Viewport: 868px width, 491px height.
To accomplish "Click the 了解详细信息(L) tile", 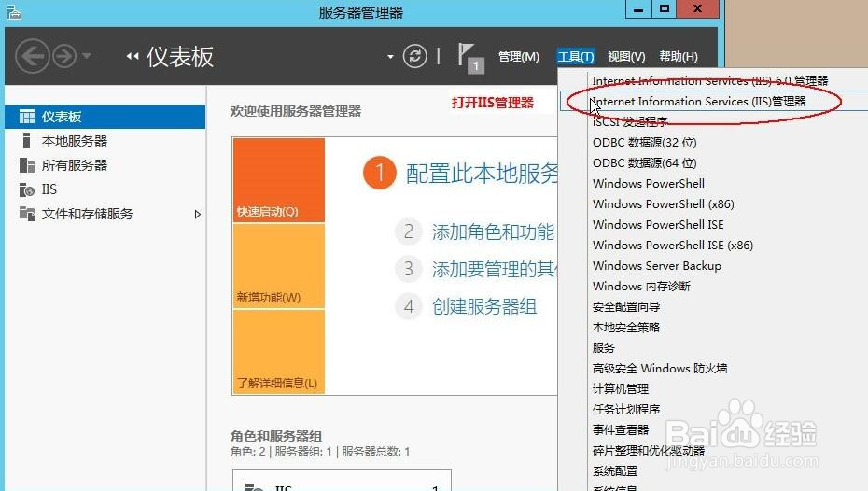I will pyautogui.click(x=278, y=352).
